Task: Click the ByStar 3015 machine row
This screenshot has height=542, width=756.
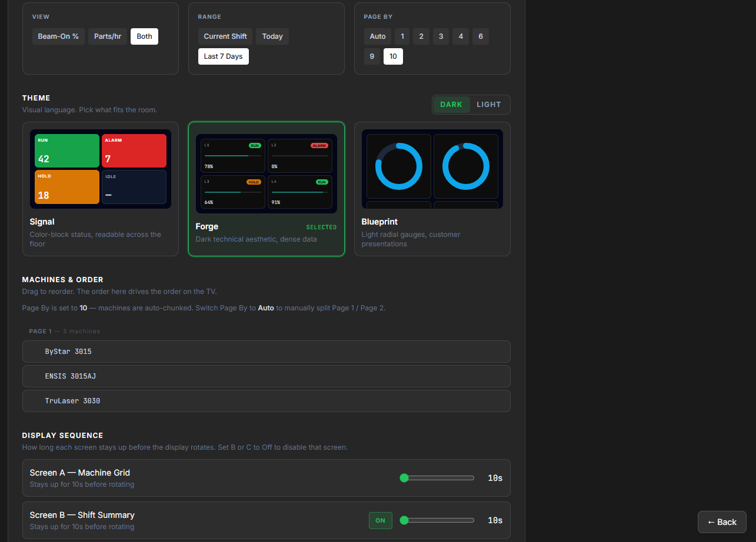Action: click(x=267, y=352)
